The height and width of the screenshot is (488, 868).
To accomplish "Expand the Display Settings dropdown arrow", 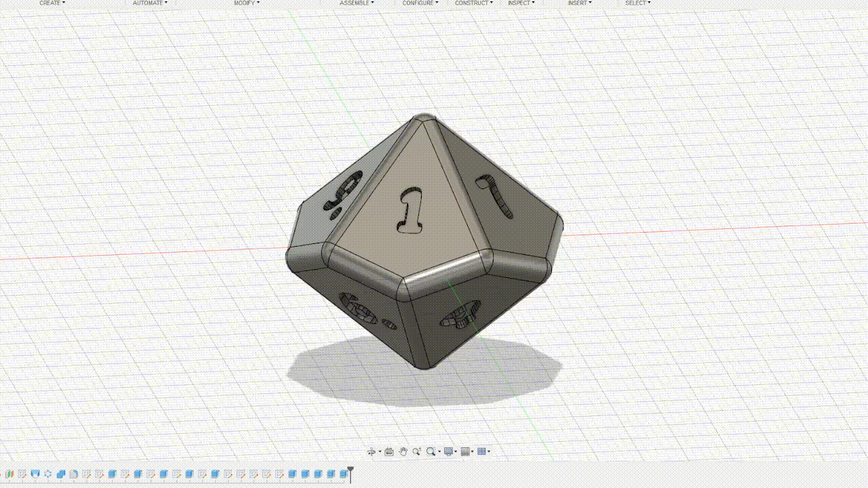I will pyautogui.click(x=456, y=451).
